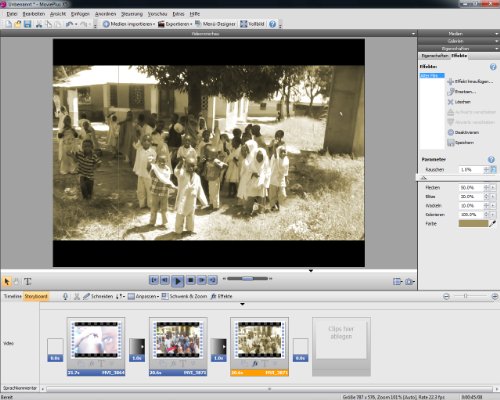Click the Play button in transport controls

[x=177, y=281]
